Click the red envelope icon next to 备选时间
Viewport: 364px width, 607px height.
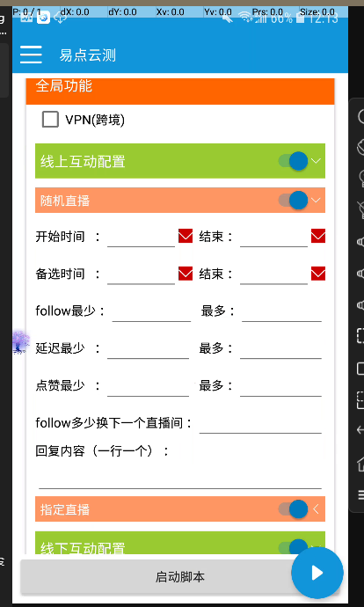click(186, 274)
